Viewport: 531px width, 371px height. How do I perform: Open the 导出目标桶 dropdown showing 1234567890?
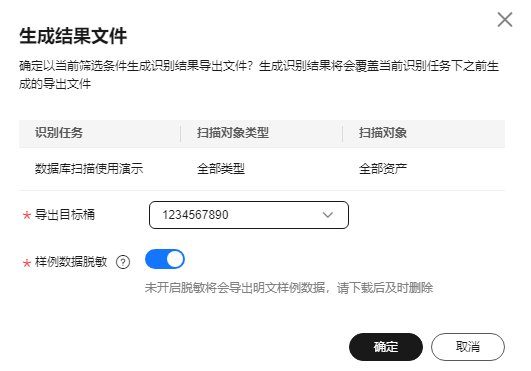coord(249,215)
